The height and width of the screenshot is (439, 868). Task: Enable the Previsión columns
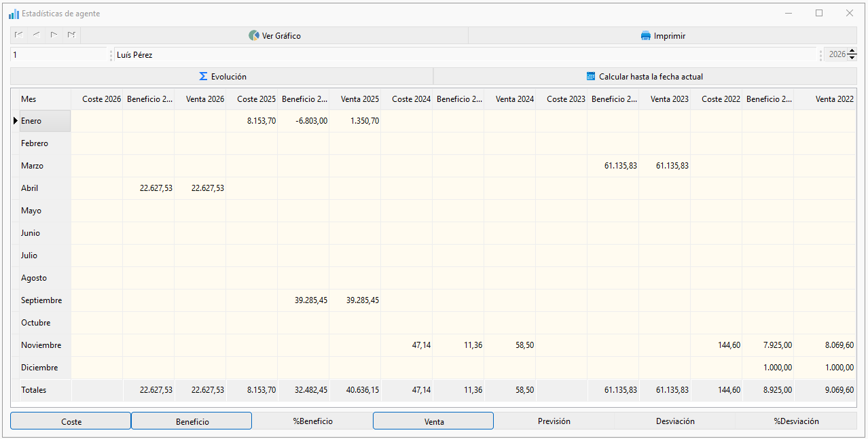554,421
